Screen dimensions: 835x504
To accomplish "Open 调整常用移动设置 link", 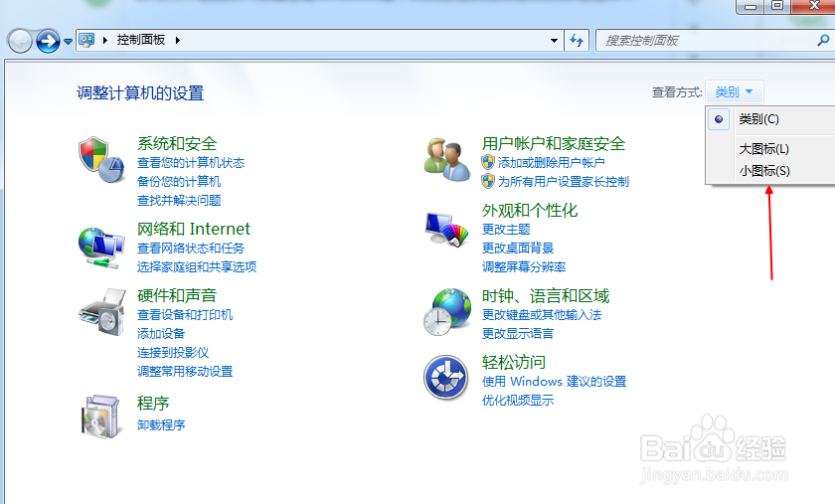I will pos(185,372).
